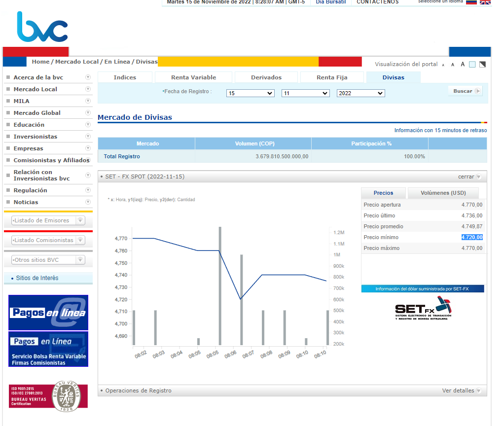
Task: Click the Buscar button
Action: point(466,91)
